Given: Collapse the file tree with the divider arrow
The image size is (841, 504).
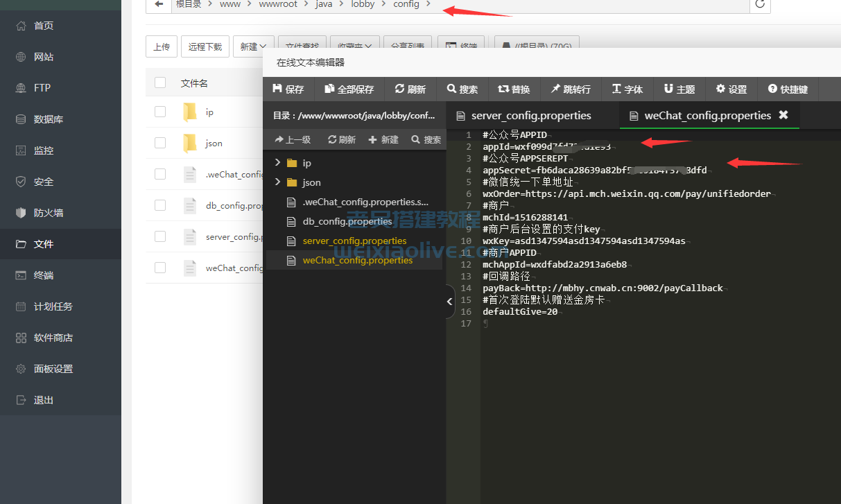Looking at the screenshot, I should click(x=449, y=302).
